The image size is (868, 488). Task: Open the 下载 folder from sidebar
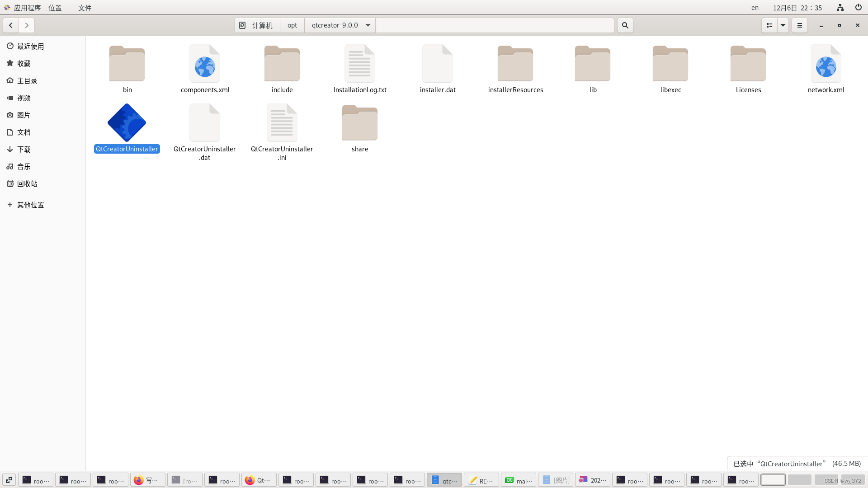[x=24, y=149]
